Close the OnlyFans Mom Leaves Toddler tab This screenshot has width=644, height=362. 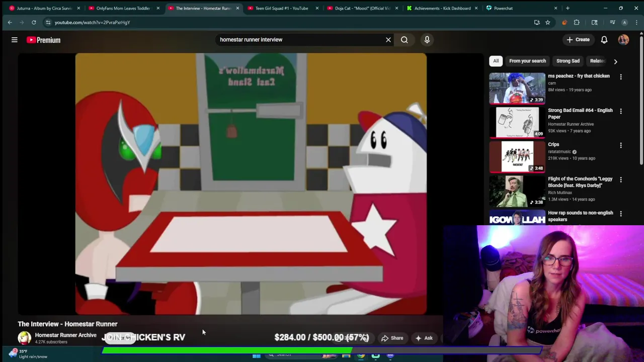tap(158, 8)
